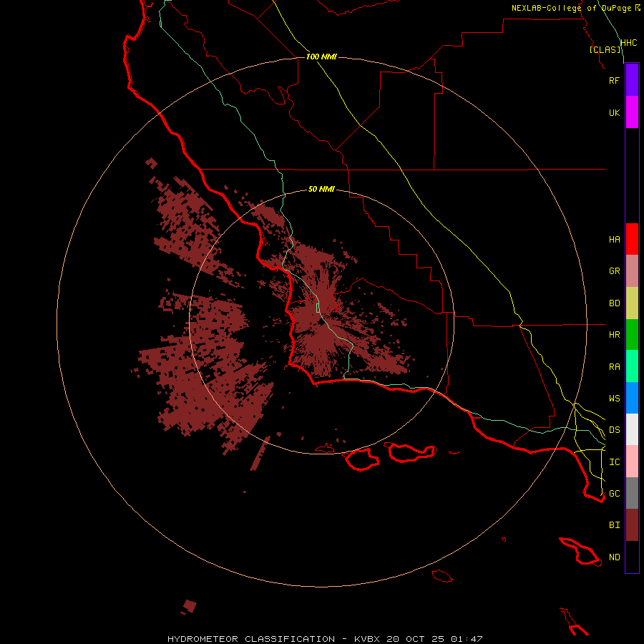Click the 50 NMI range ring label
The image size is (644, 644).
click(x=321, y=189)
